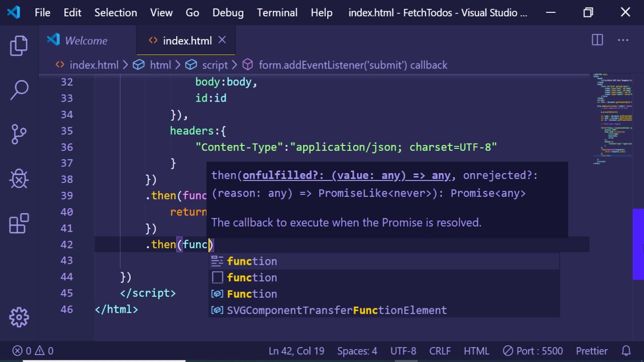Open the Manage gear settings icon

coord(19,317)
